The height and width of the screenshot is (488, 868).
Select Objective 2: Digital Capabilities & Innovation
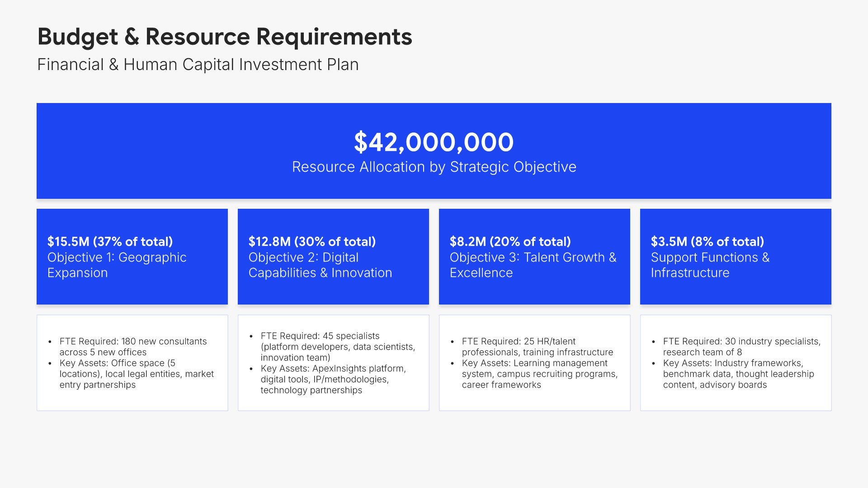coord(320,265)
